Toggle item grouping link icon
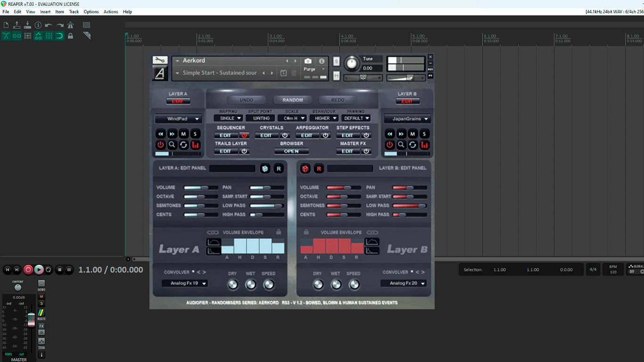The image size is (644, 362). pos(17,36)
